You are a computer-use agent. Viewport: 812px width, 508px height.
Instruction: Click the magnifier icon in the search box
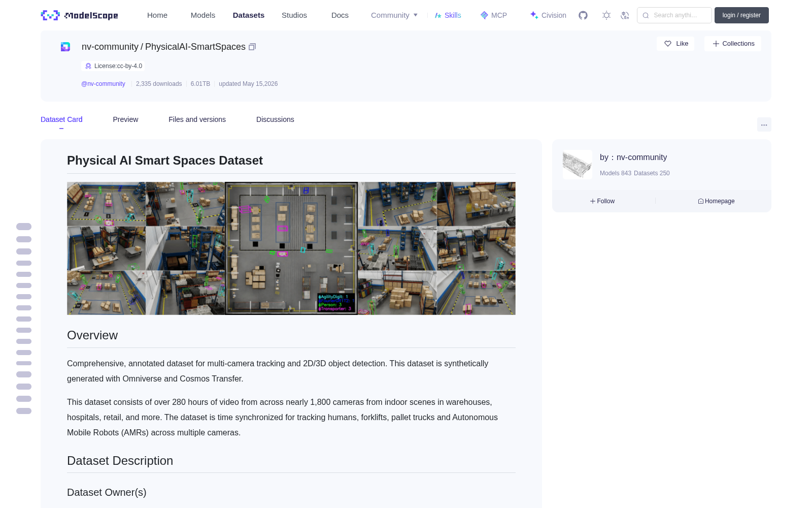(x=646, y=15)
